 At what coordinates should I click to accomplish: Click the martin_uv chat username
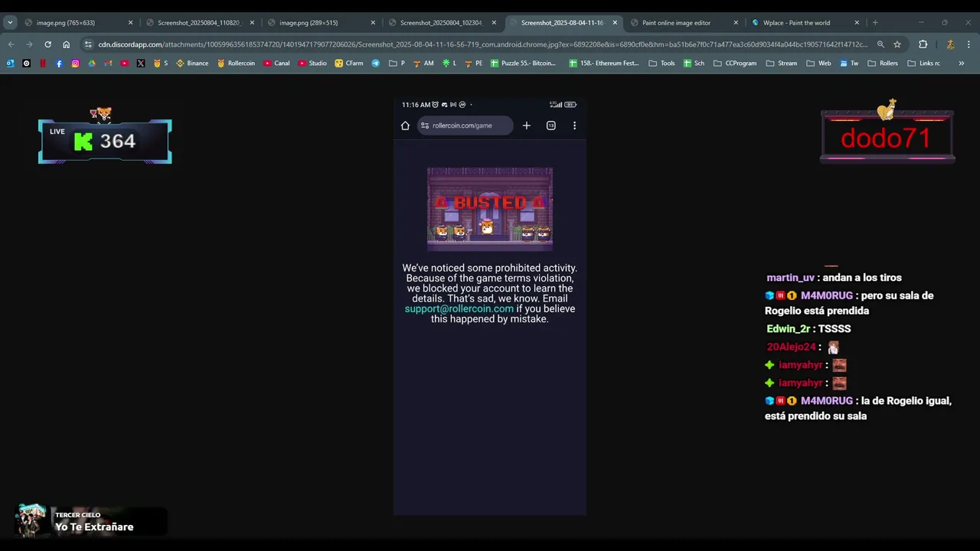tap(790, 278)
